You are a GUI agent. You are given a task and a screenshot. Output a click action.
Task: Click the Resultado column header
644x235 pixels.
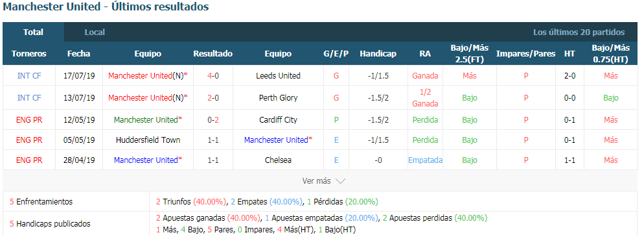pos(213,53)
